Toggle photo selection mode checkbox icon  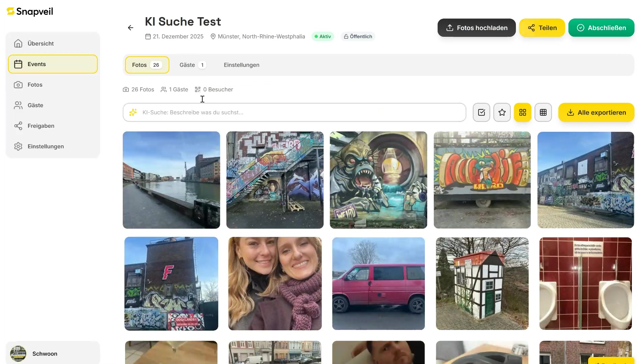coord(482,113)
